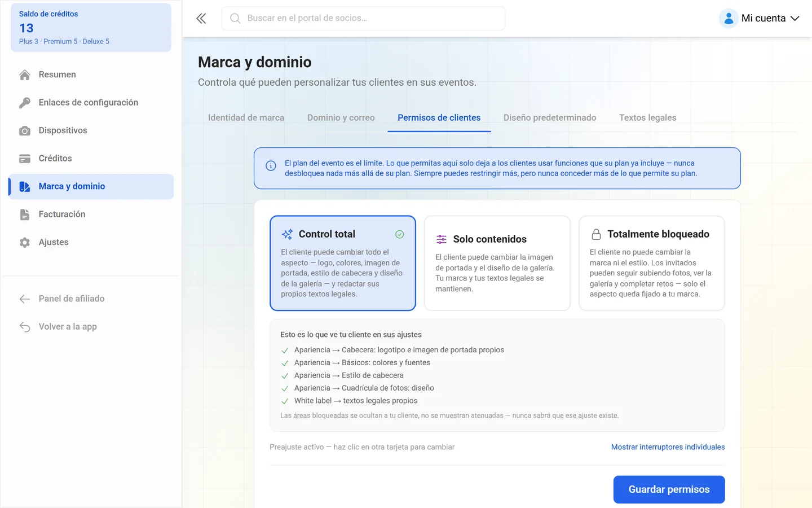This screenshot has width=812, height=508.
Task: Click the chevron arrow next to Mi cuenta
Action: click(x=795, y=19)
